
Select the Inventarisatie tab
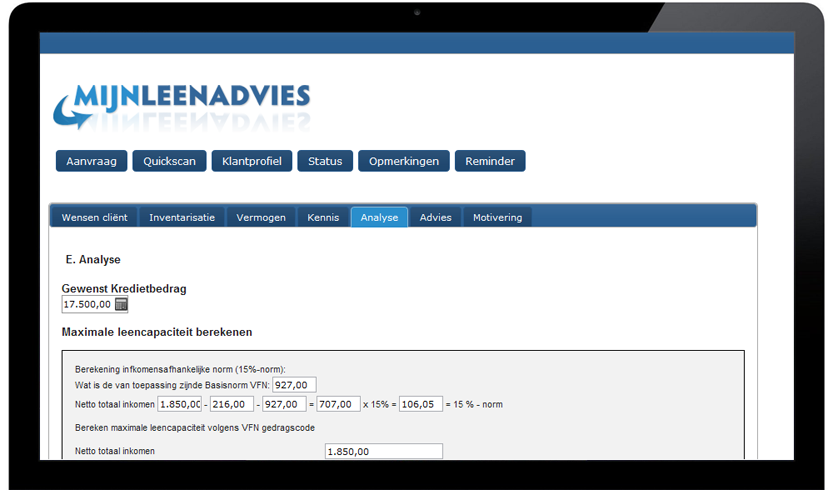(x=182, y=217)
